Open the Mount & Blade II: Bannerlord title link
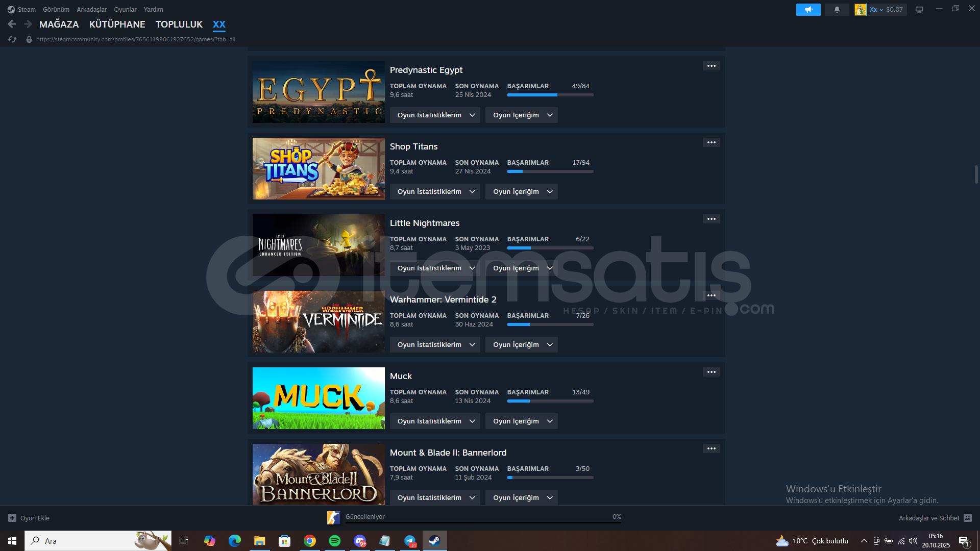980x551 pixels. [x=448, y=453]
